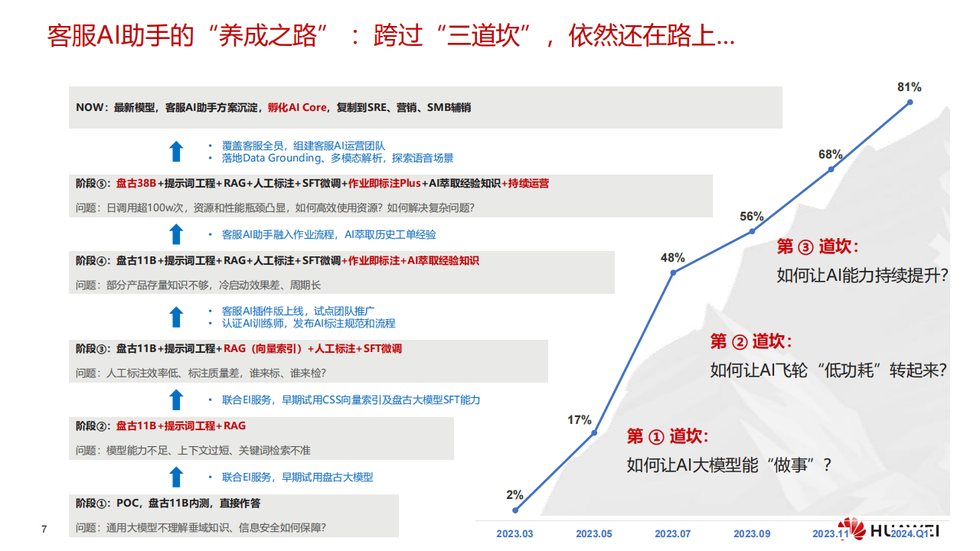
Task: Select the chart data point below 68%
Action: point(831,169)
